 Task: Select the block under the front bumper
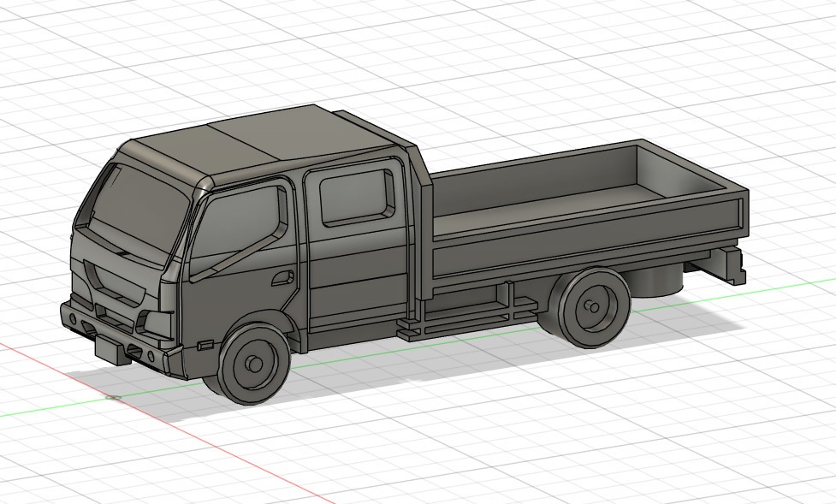coord(112,350)
